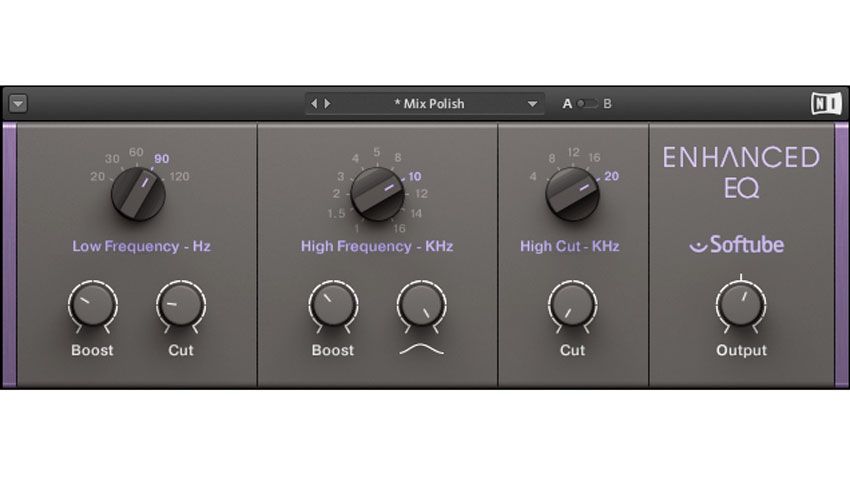Click the Output label
The height and width of the screenshot is (478, 850).
[x=741, y=350]
